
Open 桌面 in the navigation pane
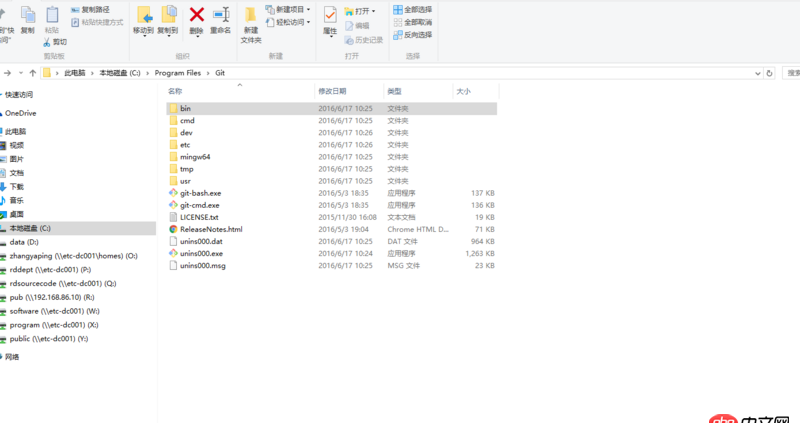16,214
